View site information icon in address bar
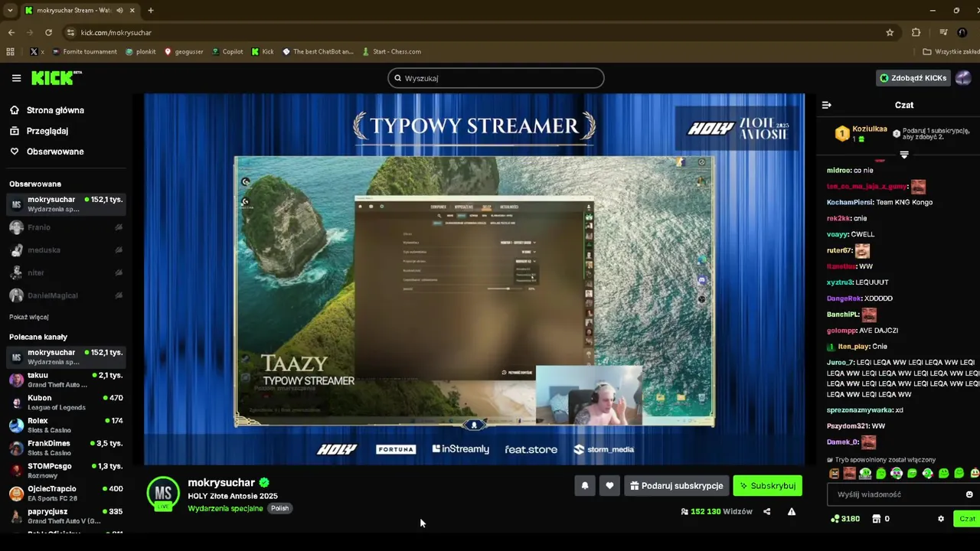Screen dimensions: 980x551 click(70, 32)
